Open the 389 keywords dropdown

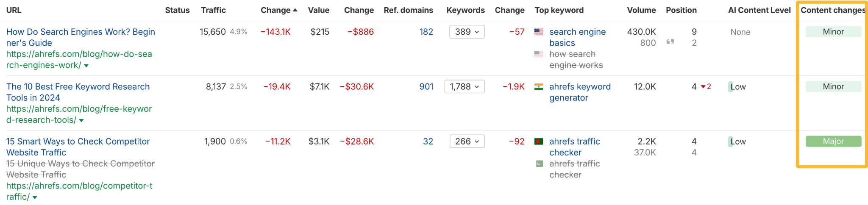pos(467,32)
